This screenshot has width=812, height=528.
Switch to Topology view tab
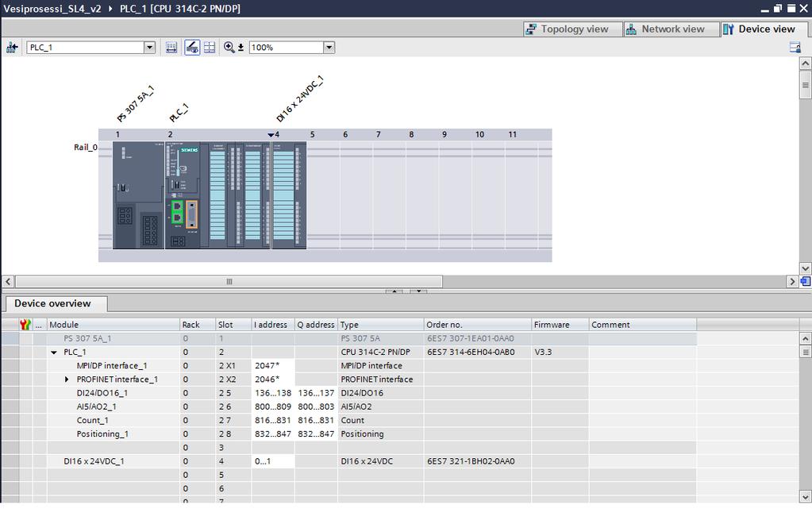coord(573,29)
